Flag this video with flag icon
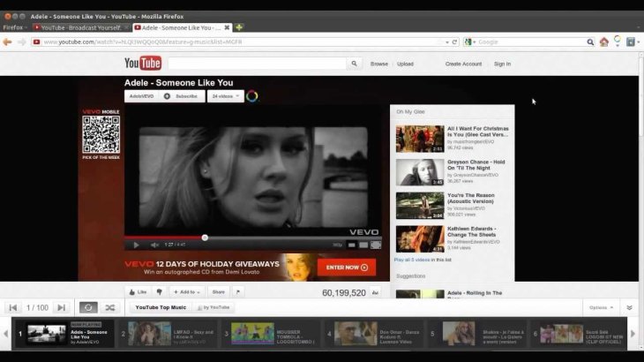 coord(238,292)
